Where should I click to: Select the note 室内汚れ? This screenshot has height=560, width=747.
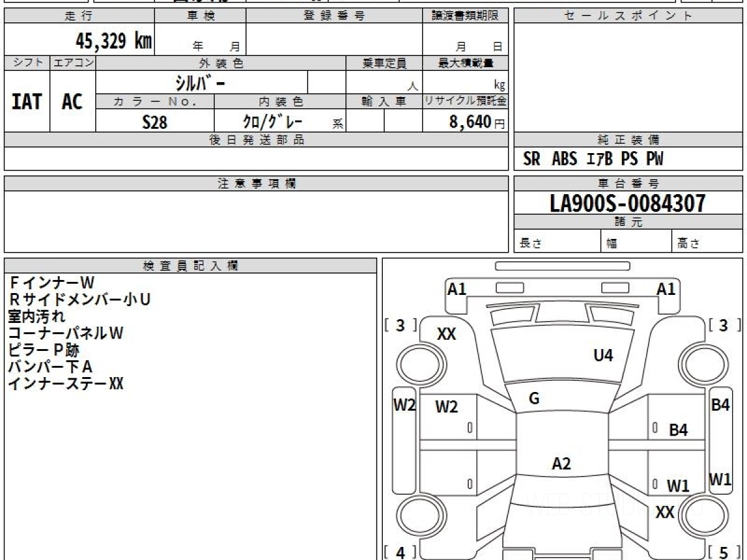pyautogui.click(x=37, y=317)
